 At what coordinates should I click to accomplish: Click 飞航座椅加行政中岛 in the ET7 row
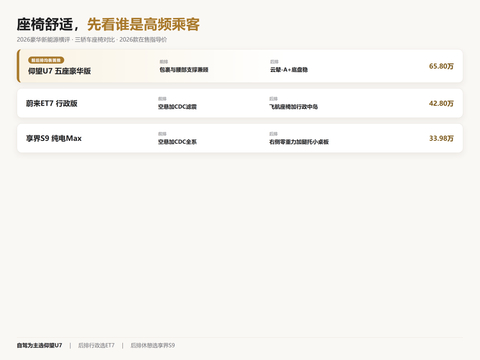(293, 107)
